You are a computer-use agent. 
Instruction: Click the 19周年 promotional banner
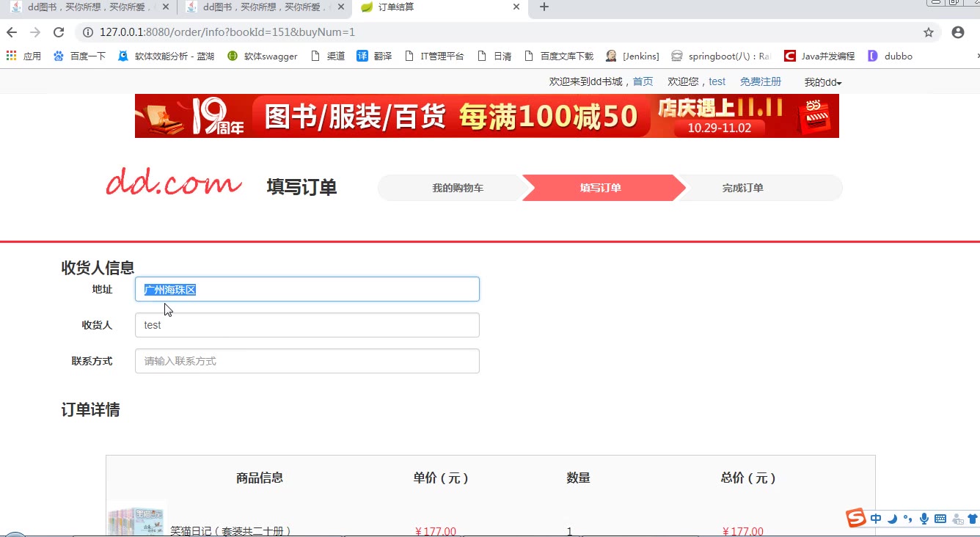tap(487, 116)
